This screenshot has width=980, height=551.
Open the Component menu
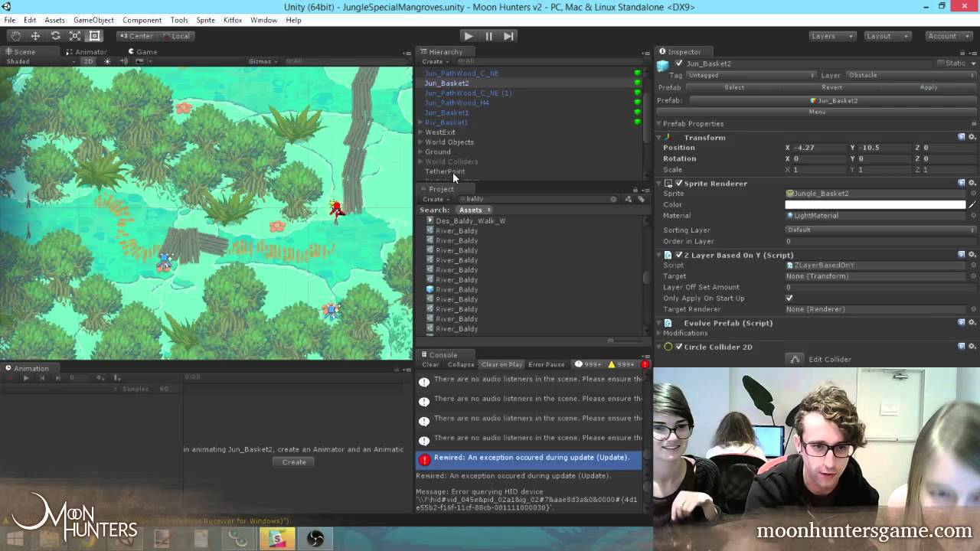pos(142,20)
